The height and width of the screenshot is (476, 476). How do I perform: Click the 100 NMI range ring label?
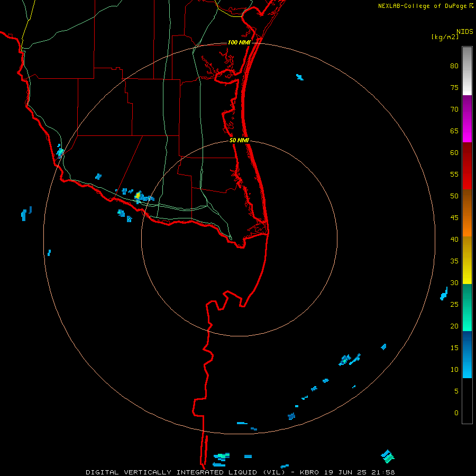[x=239, y=42]
